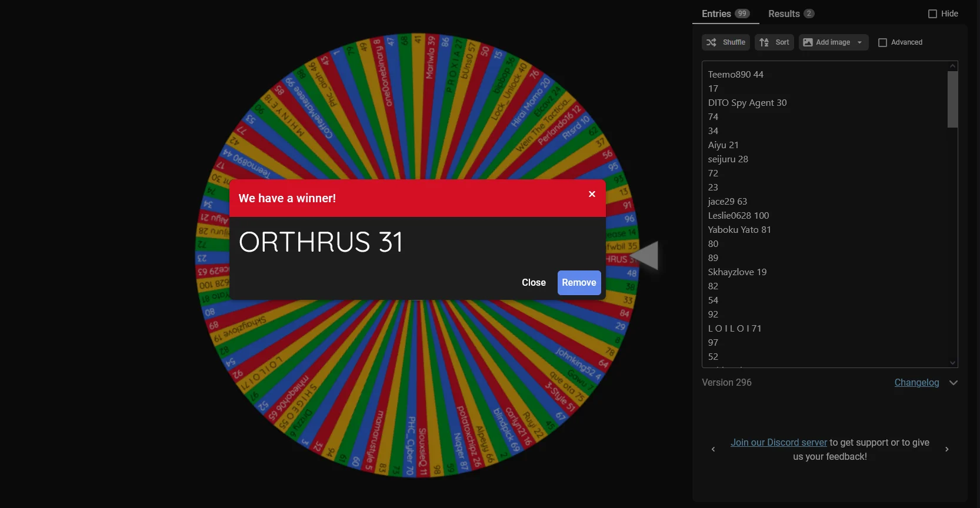Screen dimensions: 980x508
Task: Click the Remove button in winner dialog
Action: [579, 283]
